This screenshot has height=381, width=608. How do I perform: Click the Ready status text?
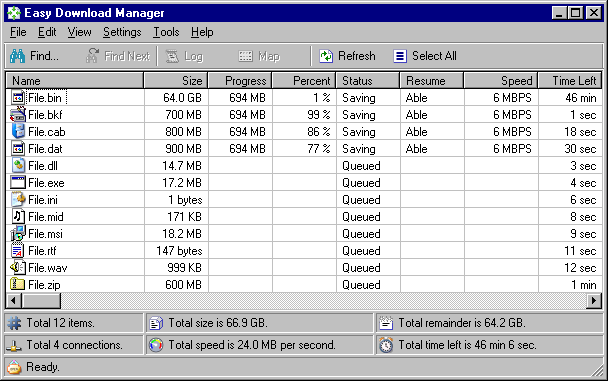(43, 367)
